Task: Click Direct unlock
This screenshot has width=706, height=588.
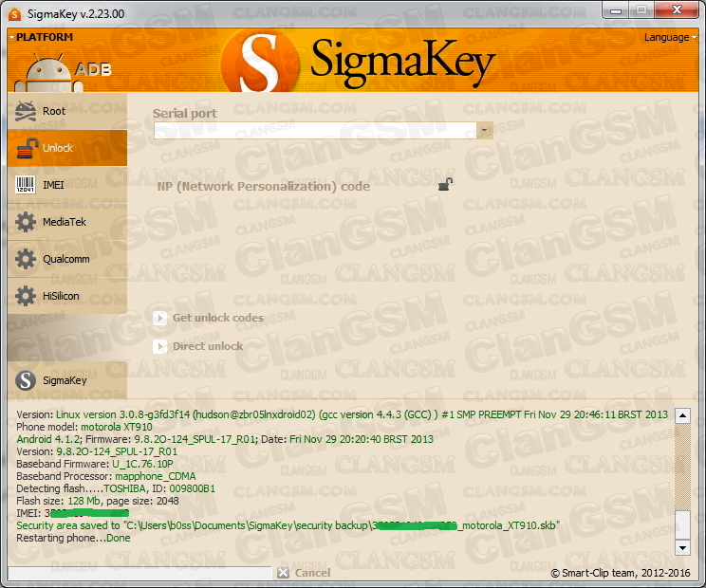Action: click(198, 346)
